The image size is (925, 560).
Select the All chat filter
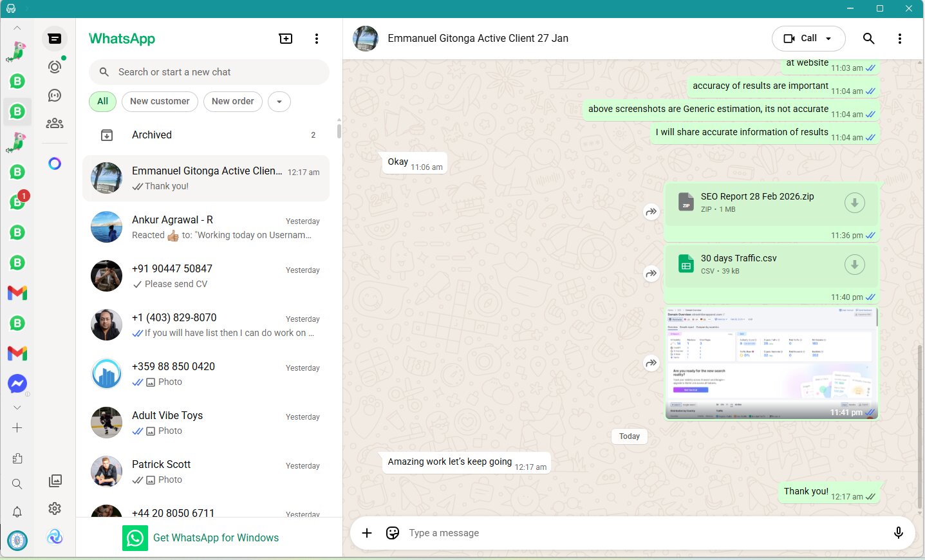[102, 101]
